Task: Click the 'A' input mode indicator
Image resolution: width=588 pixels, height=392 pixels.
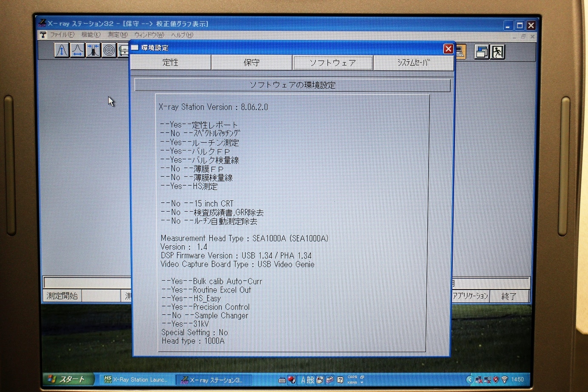Action: [x=303, y=380]
